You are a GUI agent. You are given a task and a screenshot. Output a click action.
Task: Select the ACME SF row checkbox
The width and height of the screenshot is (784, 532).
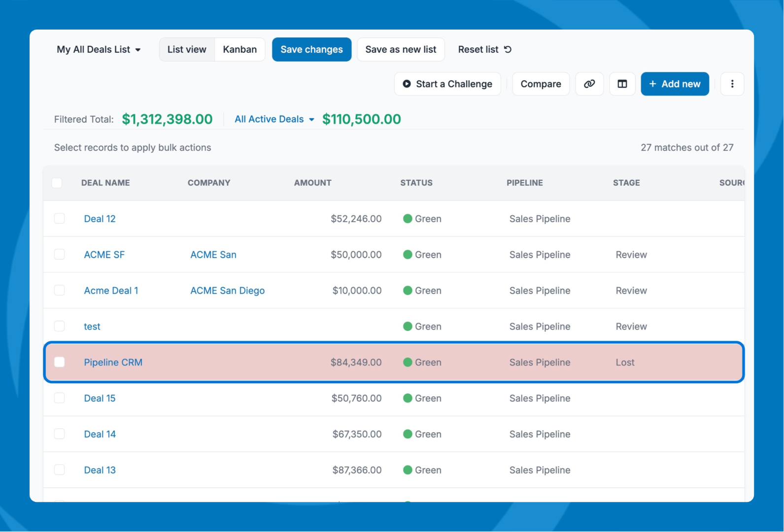pos(60,255)
